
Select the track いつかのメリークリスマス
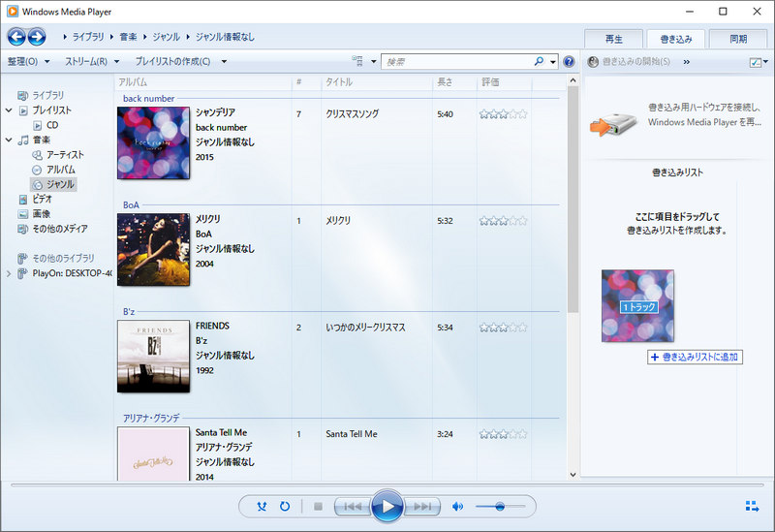click(x=365, y=328)
